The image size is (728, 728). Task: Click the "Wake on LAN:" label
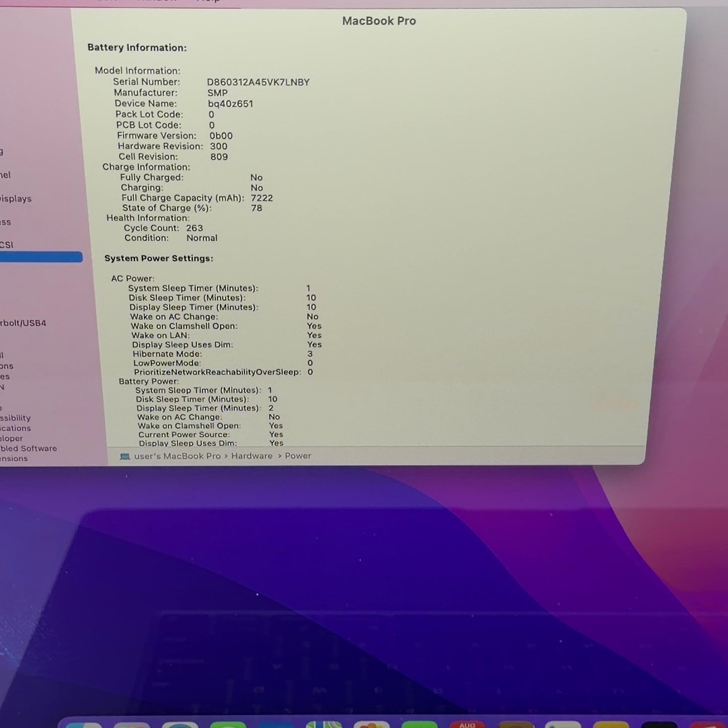coord(161,336)
